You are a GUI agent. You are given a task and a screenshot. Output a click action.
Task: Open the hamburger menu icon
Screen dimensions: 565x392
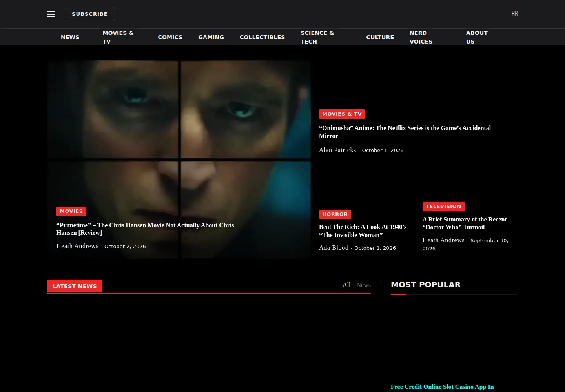pos(51,14)
